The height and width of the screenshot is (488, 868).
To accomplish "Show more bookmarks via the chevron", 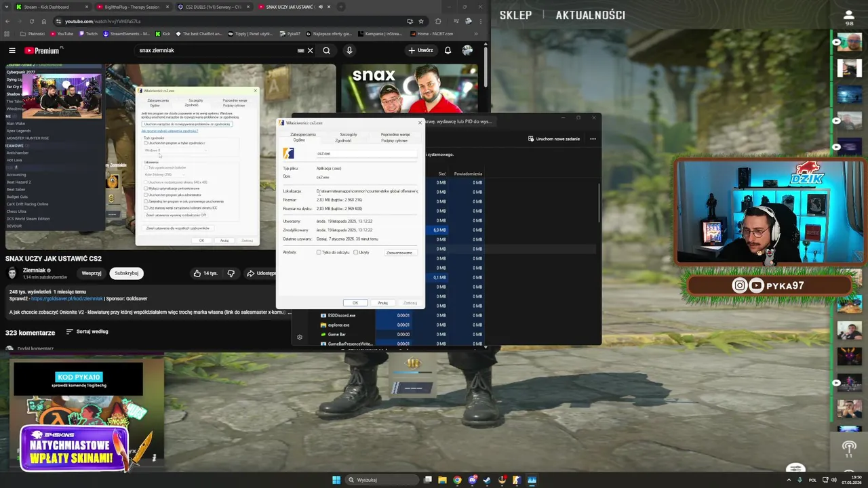I will point(476,34).
